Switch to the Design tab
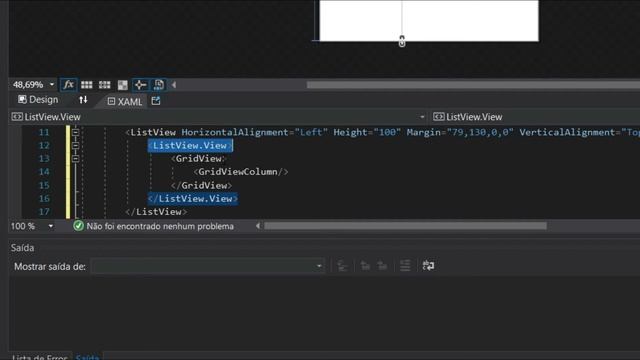The height and width of the screenshot is (360, 640). pyautogui.click(x=38, y=100)
